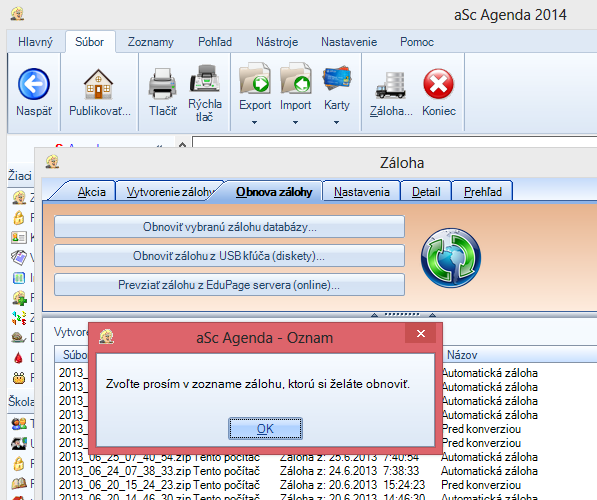The width and height of the screenshot is (597, 500).
Task: Click the two people icon under Škola
Action: (19, 423)
